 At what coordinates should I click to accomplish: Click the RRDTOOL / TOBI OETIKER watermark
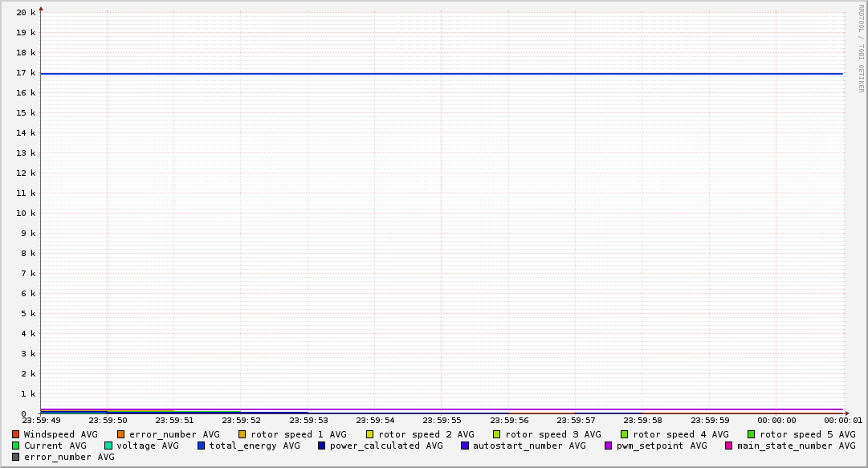click(x=861, y=48)
